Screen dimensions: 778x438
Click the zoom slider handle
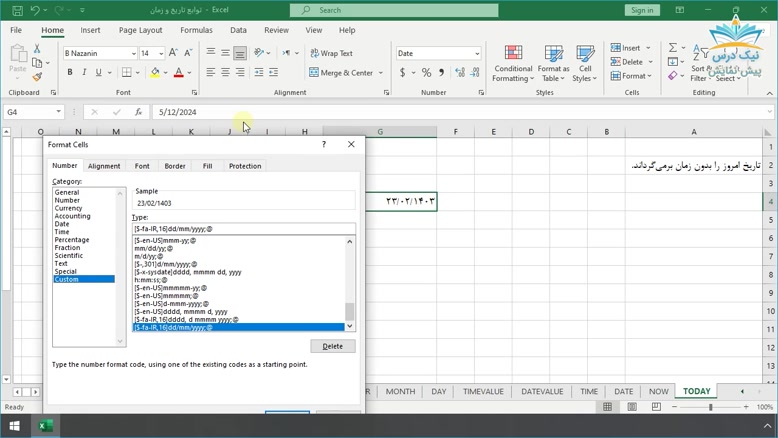point(711,407)
